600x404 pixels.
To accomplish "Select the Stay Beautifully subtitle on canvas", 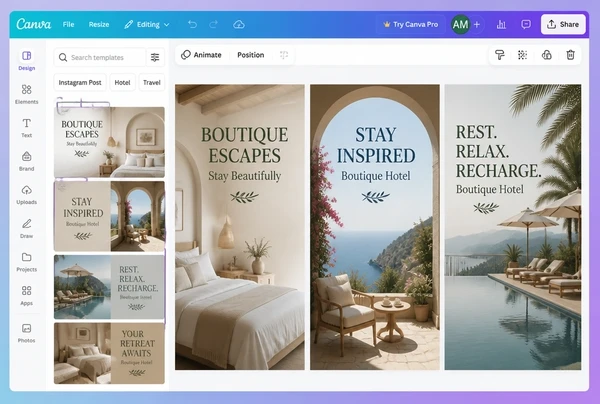I will pyautogui.click(x=245, y=176).
